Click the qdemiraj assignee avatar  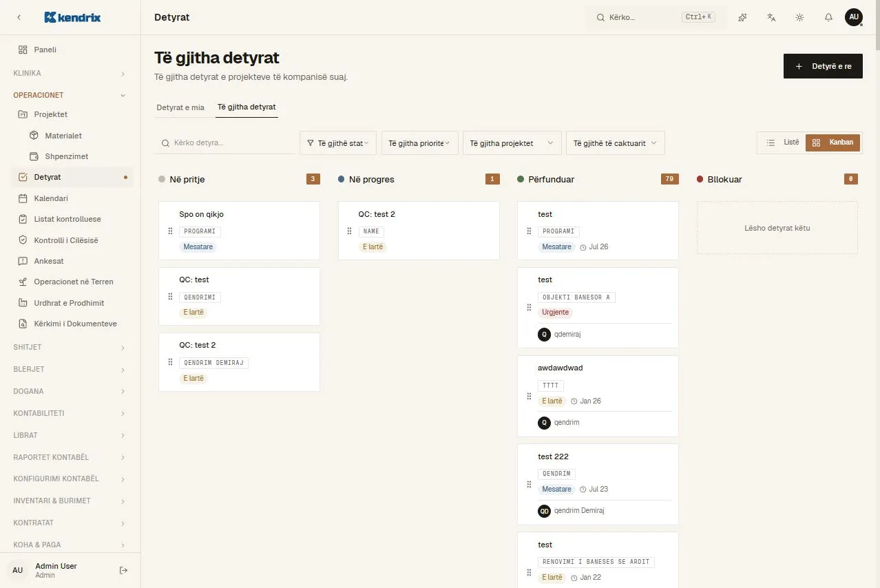coord(544,334)
